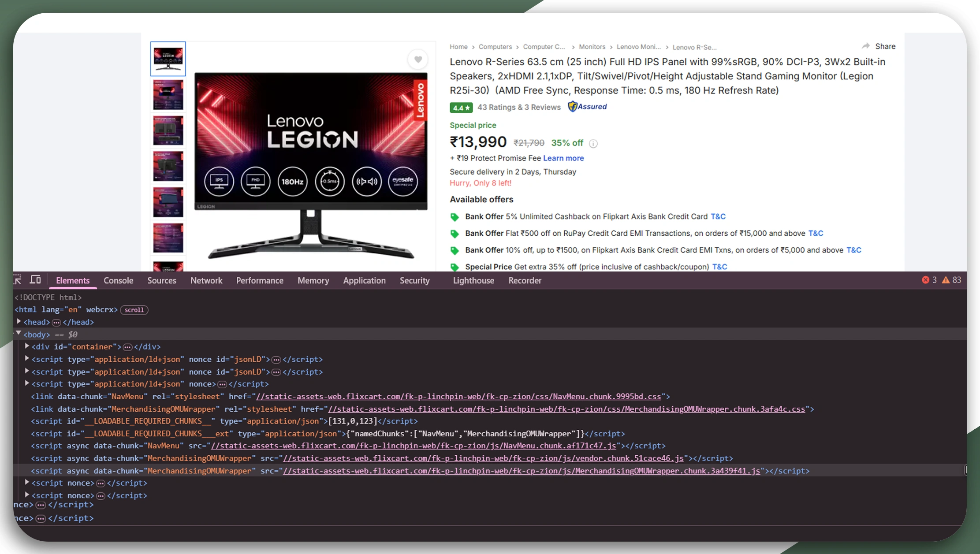Select the third product thumbnail
This screenshot has width=980, height=554.
pyautogui.click(x=168, y=130)
